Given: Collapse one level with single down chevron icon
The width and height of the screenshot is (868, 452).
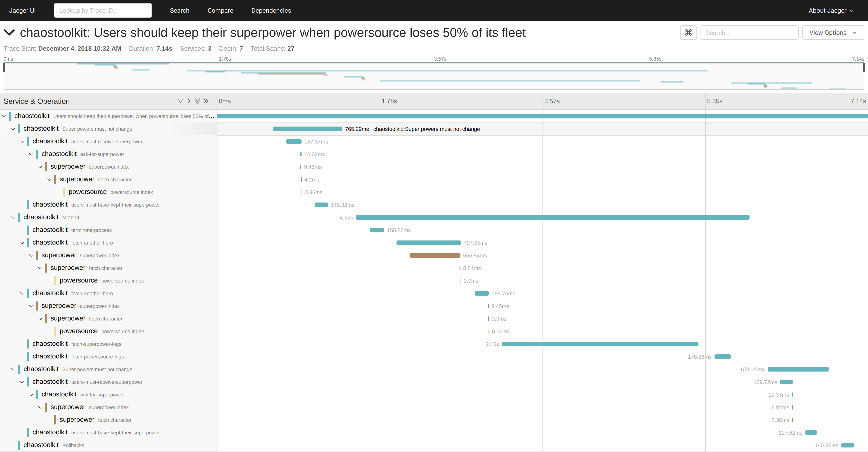Looking at the screenshot, I should click(x=180, y=101).
